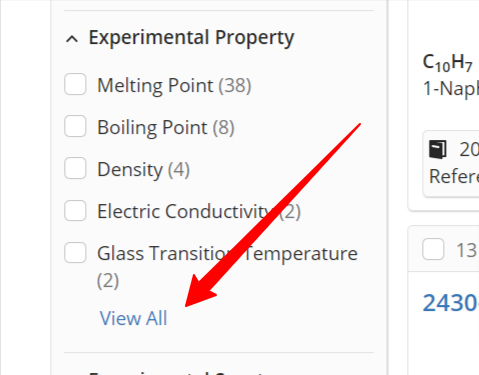479x375 pixels.
Task: Click the Density (4) label text
Action: coord(143,170)
